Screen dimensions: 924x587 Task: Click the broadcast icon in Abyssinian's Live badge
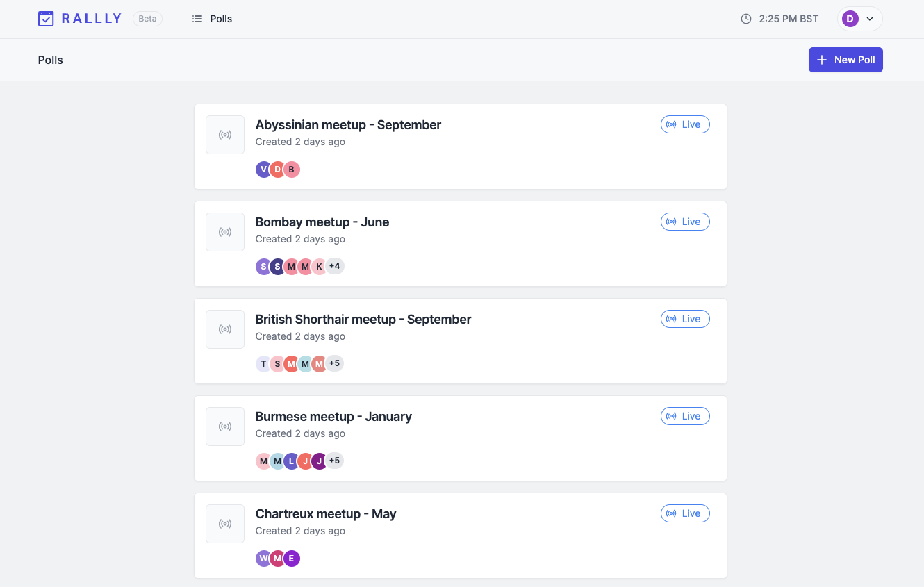[672, 124]
